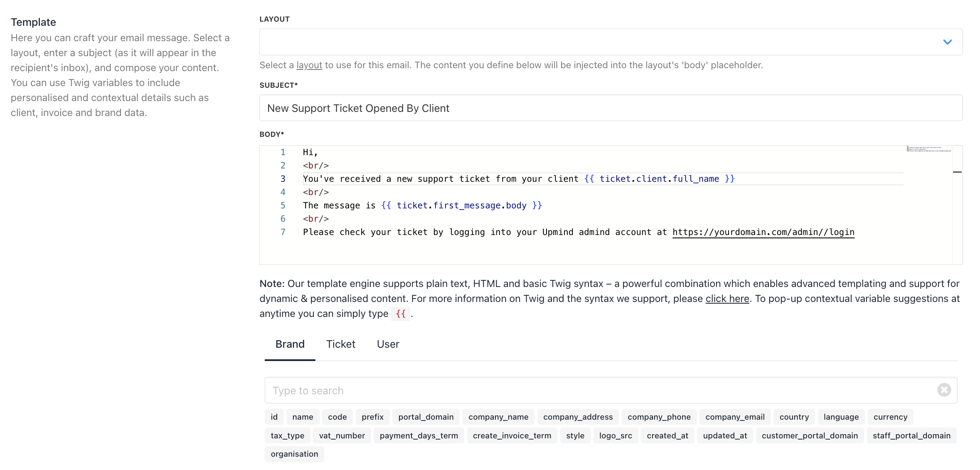Viewport: 980px width, 470px height.
Task: Choose the logo_src variable tag
Action: (615, 435)
